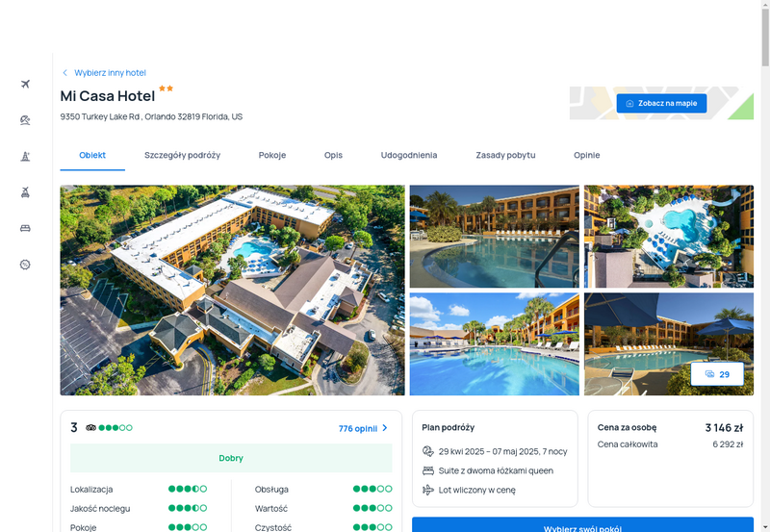Open the 29 photos gallery badge
The height and width of the screenshot is (532, 770).
(x=717, y=374)
